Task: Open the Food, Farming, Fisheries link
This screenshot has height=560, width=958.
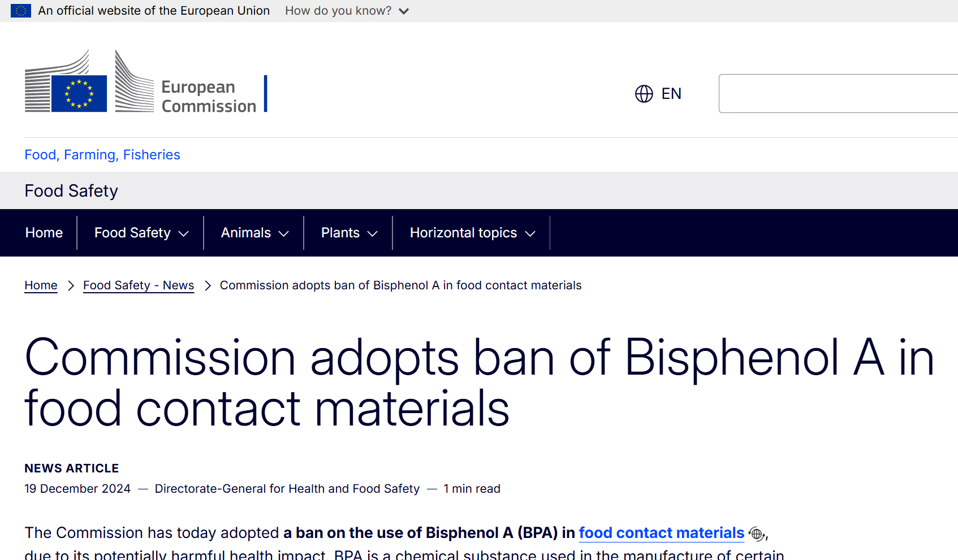Action: 102,155
